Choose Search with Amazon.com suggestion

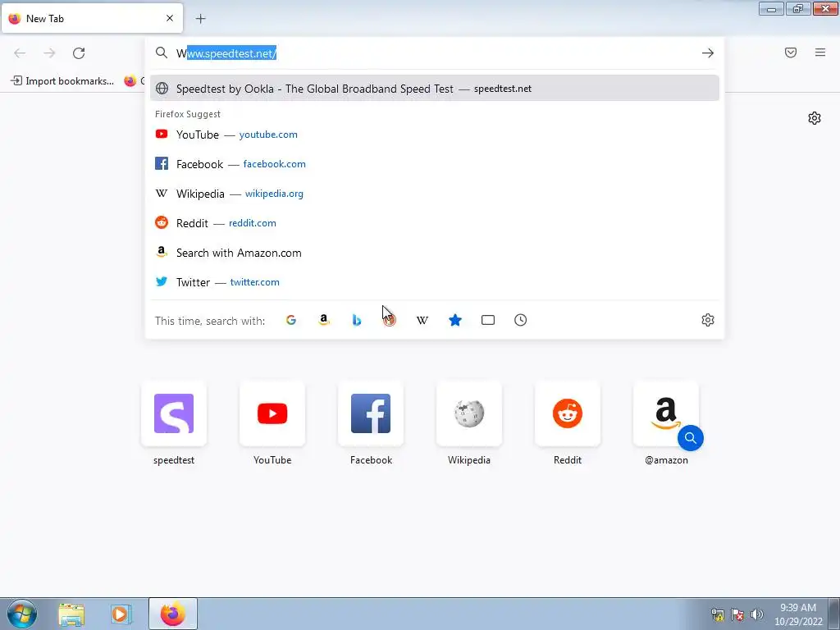point(435,253)
